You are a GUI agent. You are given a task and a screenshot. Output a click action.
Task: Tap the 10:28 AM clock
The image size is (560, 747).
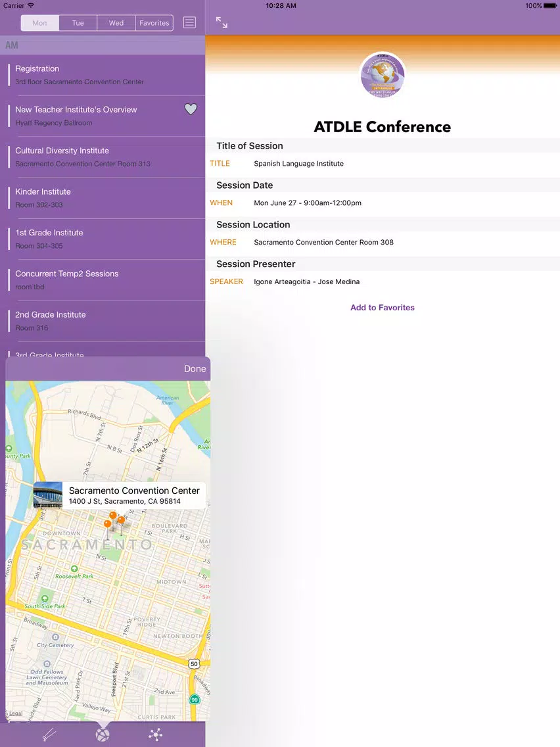(x=281, y=6)
